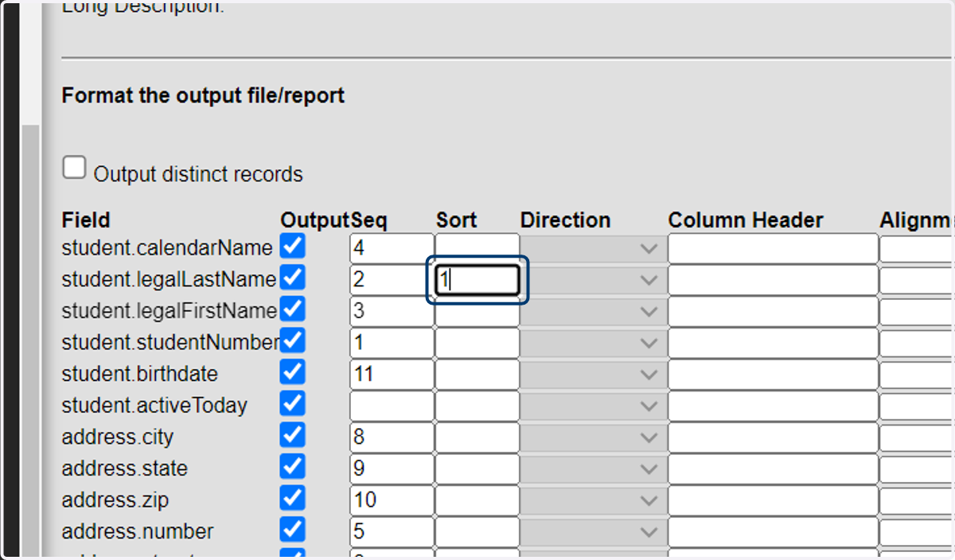Enable the Output distinct records checkbox

pyautogui.click(x=74, y=168)
